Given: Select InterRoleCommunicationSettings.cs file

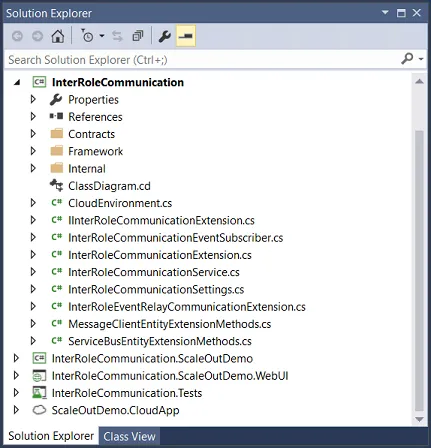Looking at the screenshot, I should tap(156, 290).
